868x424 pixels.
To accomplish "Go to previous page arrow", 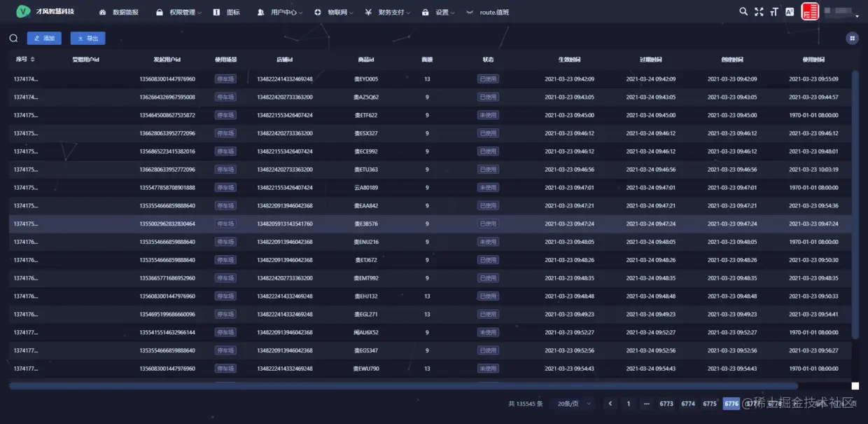I will point(610,404).
